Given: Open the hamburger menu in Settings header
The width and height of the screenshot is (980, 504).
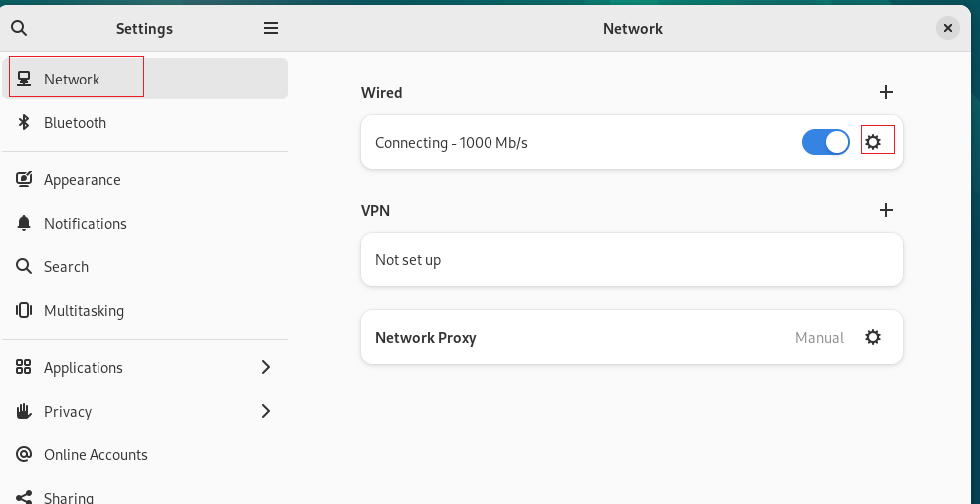Looking at the screenshot, I should click(270, 28).
